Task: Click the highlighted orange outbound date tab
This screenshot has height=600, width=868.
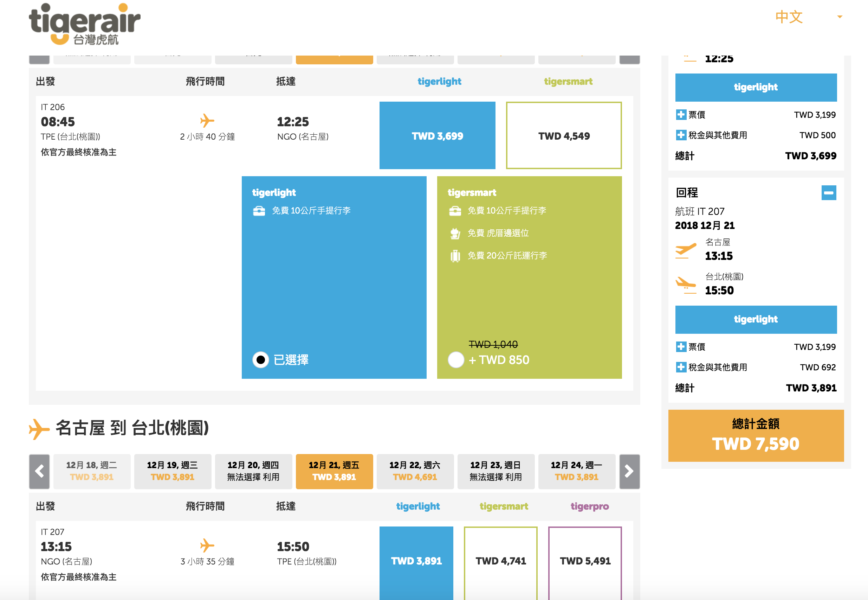Action: 334,59
